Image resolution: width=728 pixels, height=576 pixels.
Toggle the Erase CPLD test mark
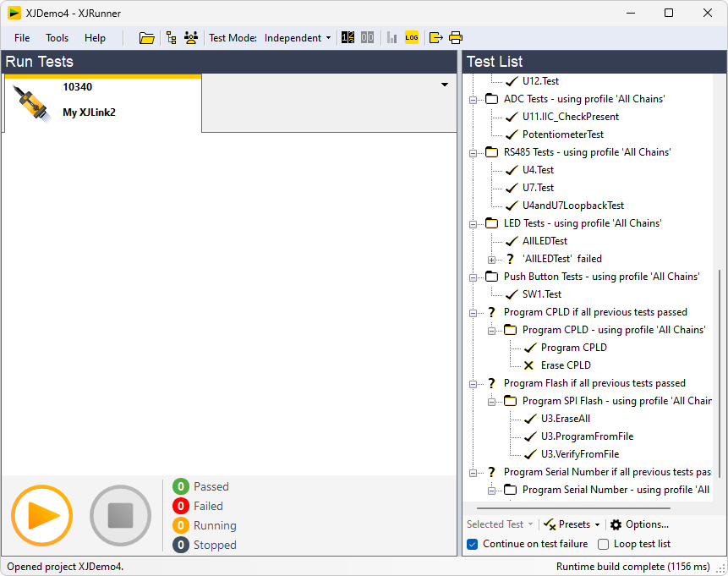(529, 365)
